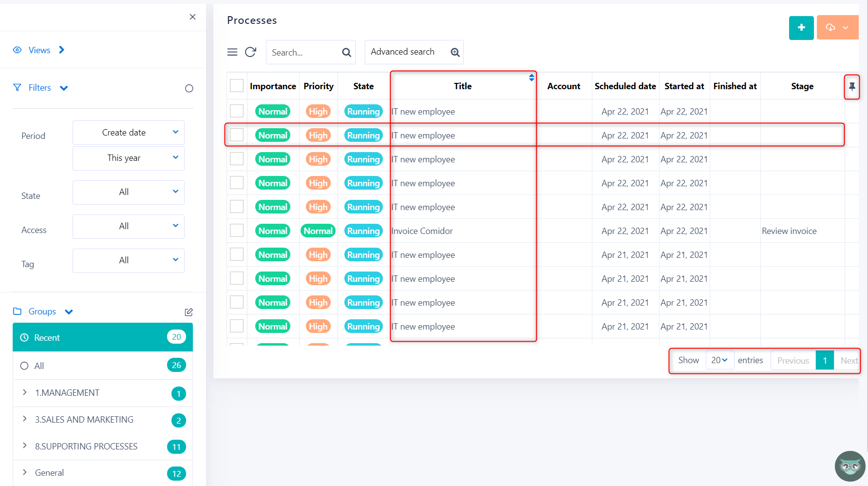868x486 pixels.
Task: Click Normal priority badge in Invoice Comidor row
Action: (318, 231)
